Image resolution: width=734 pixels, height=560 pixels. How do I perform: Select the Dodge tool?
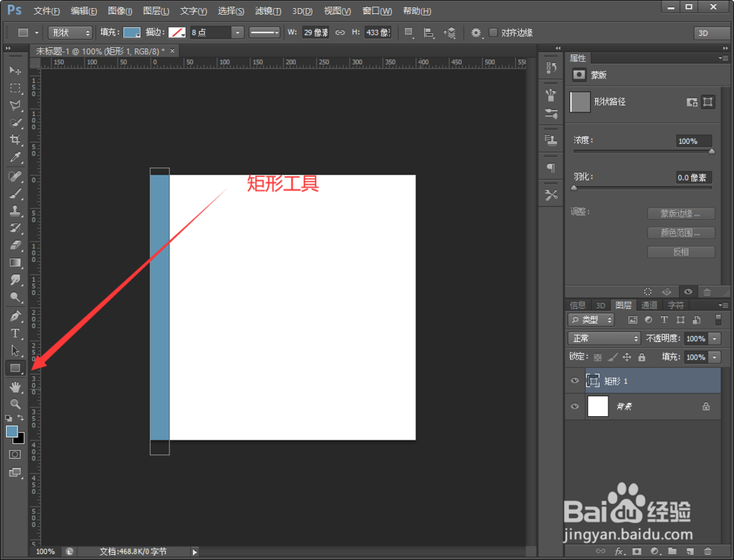pyautogui.click(x=15, y=297)
